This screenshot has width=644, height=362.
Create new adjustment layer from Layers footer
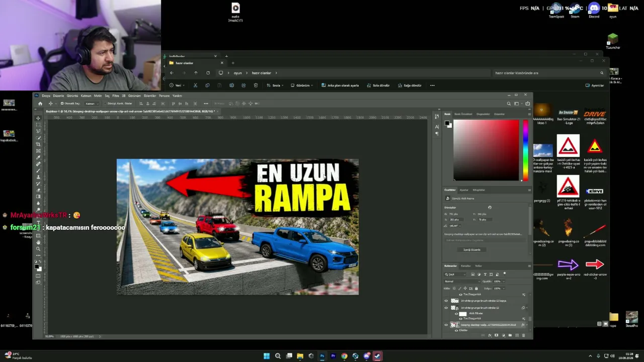[503, 335]
